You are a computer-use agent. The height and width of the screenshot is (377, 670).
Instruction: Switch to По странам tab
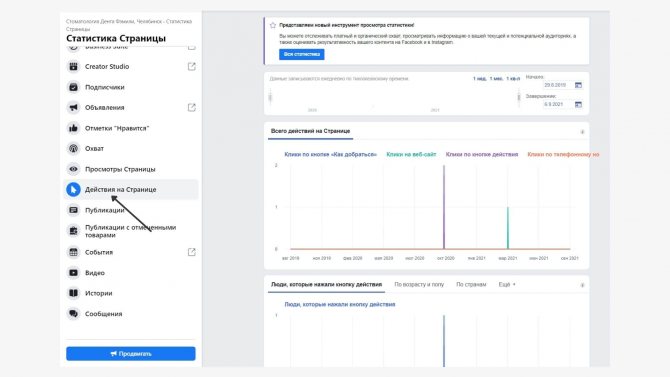[x=471, y=285]
